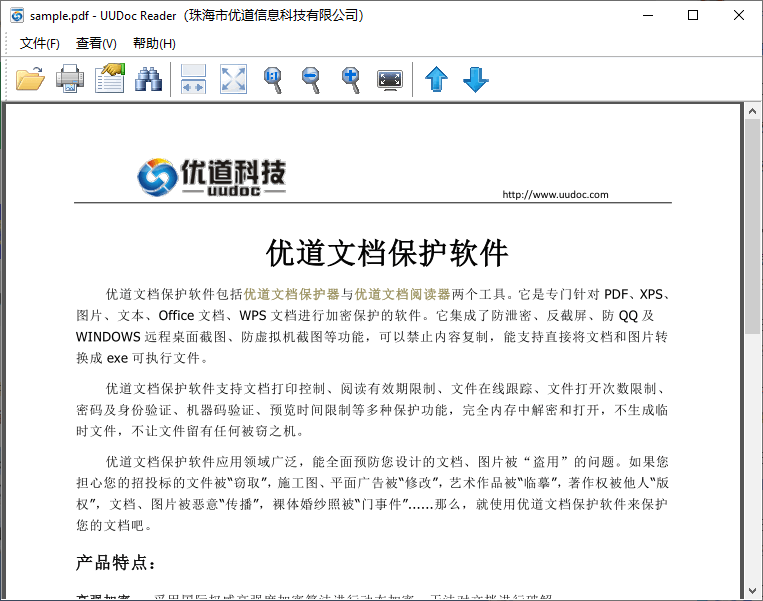The image size is (763, 601).
Task: Zoom in with the plus magnifier icon
Action: pos(351,80)
